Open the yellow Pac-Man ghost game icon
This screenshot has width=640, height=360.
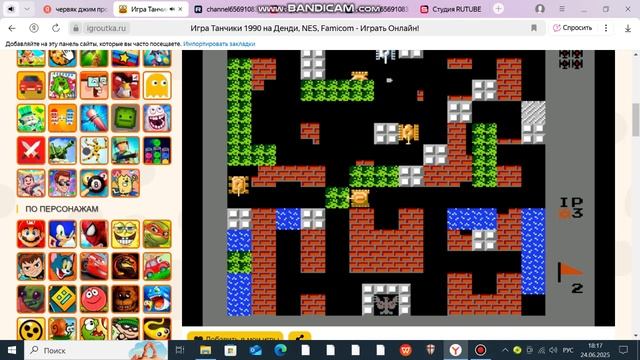coord(157,85)
